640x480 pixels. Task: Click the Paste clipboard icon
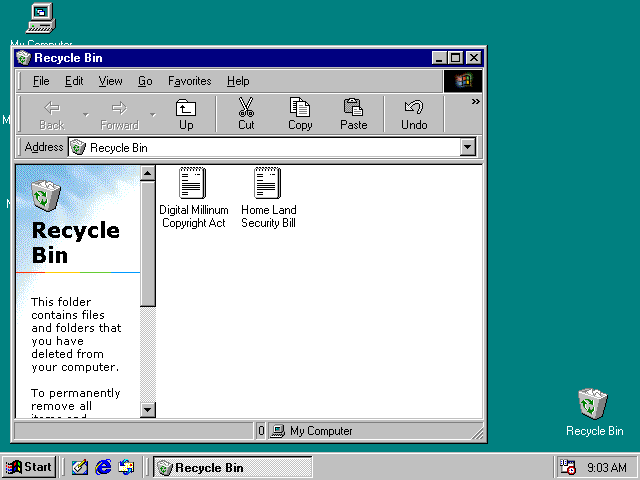[x=353, y=107]
